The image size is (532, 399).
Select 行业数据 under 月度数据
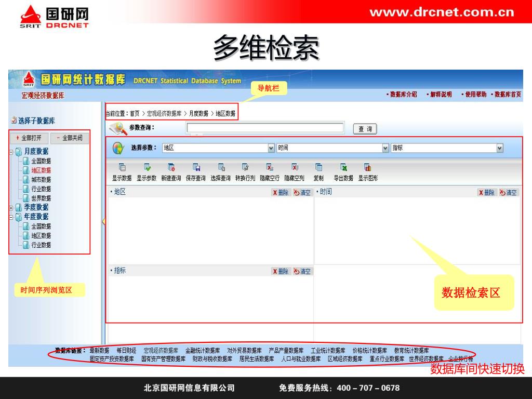[41, 189]
